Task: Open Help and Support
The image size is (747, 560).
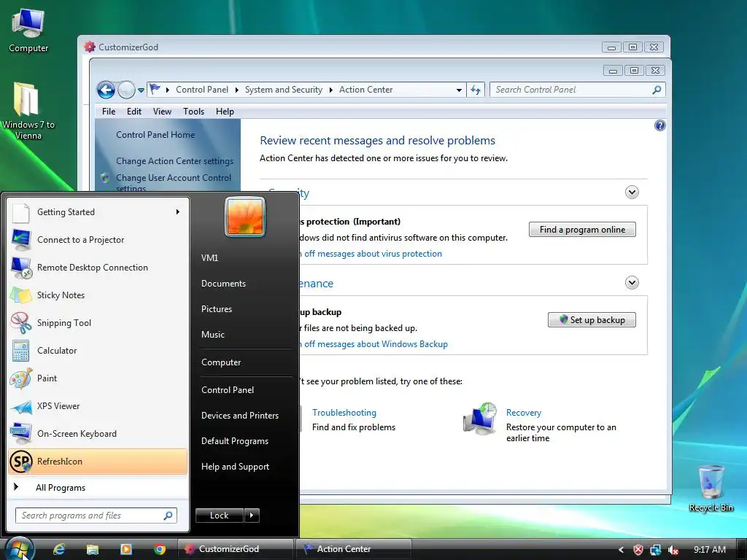Action: [x=235, y=467]
